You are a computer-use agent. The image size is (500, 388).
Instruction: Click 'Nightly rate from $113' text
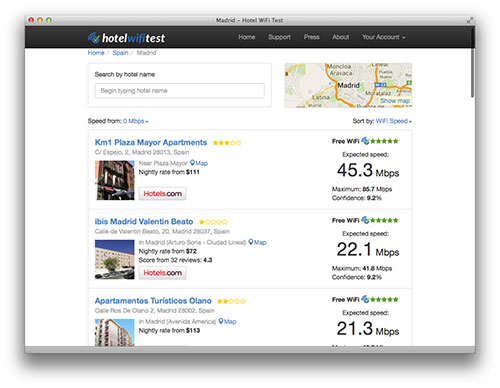coord(169,330)
